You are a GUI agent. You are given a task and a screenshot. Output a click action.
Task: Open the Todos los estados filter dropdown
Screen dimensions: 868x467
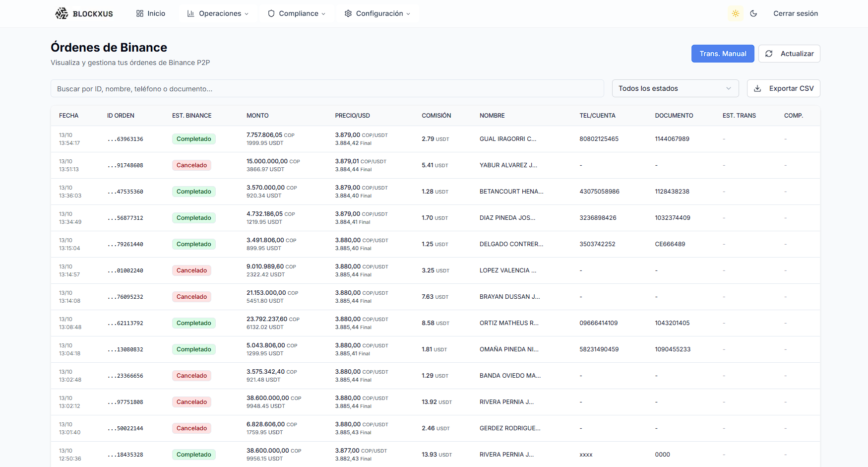[x=675, y=88]
